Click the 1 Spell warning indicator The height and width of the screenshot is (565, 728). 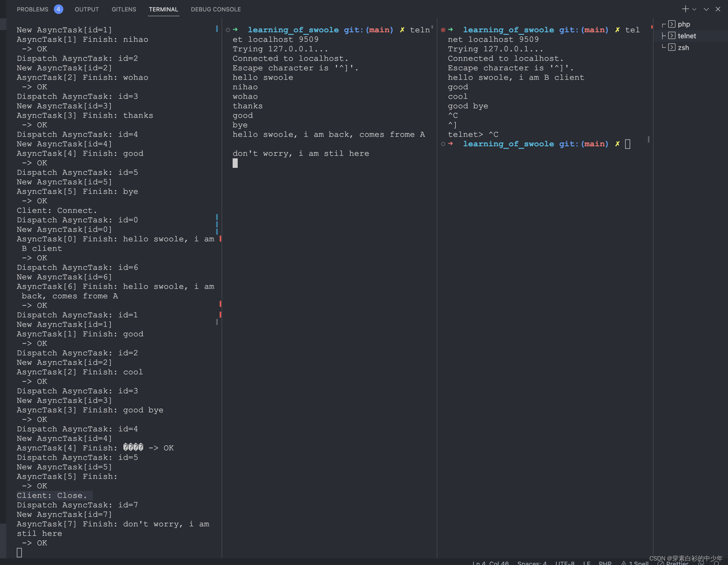point(635,563)
